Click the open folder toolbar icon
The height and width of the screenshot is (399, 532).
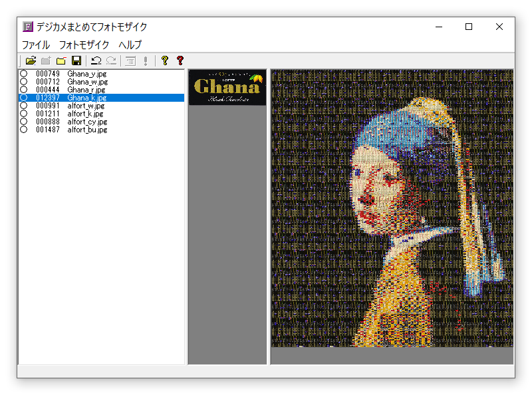(31, 61)
